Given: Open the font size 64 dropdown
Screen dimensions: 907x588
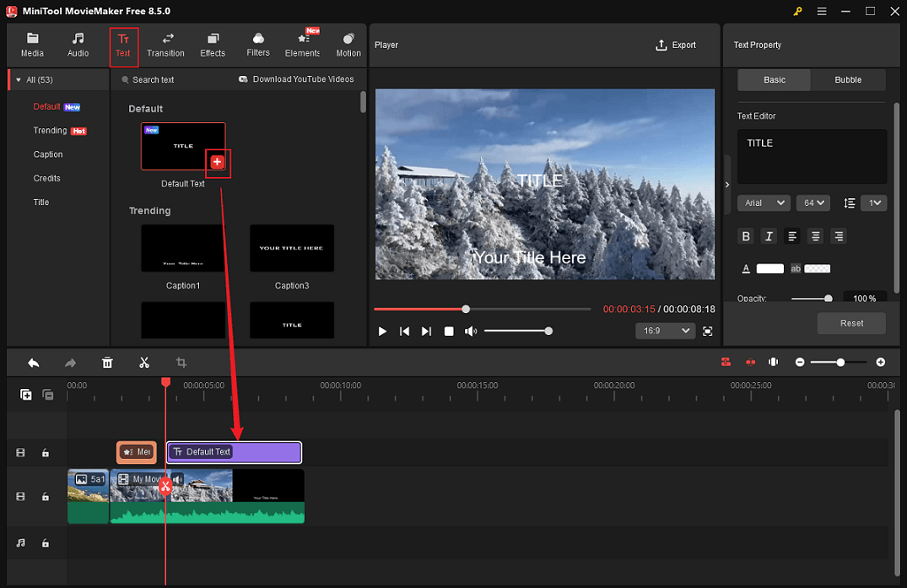Looking at the screenshot, I should click(x=813, y=202).
